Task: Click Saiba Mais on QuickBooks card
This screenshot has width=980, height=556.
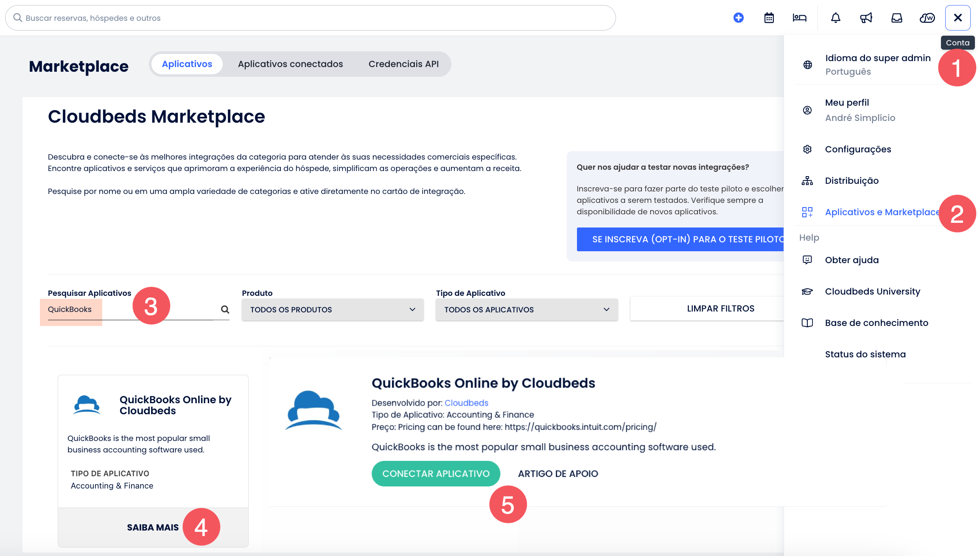Action: pyautogui.click(x=153, y=527)
